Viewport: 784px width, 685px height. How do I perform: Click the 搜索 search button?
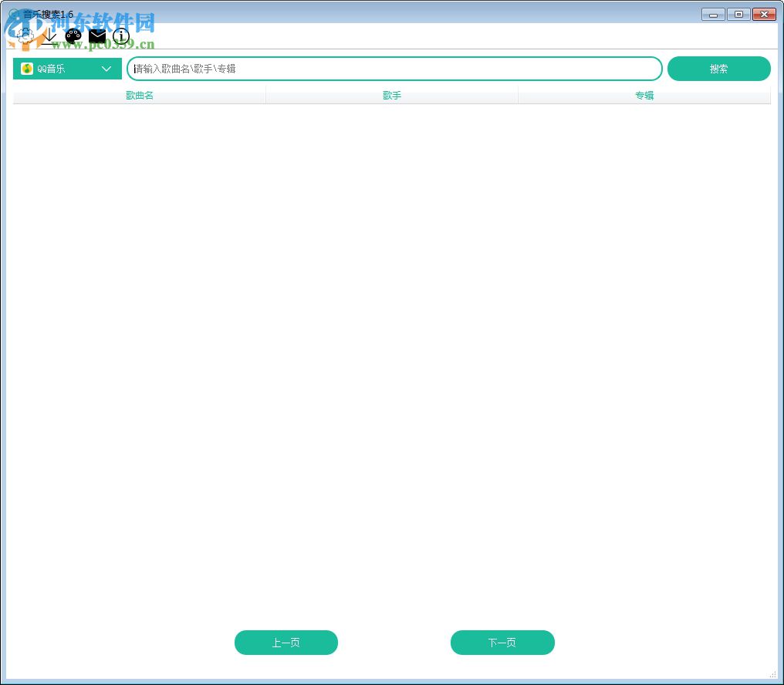(718, 69)
